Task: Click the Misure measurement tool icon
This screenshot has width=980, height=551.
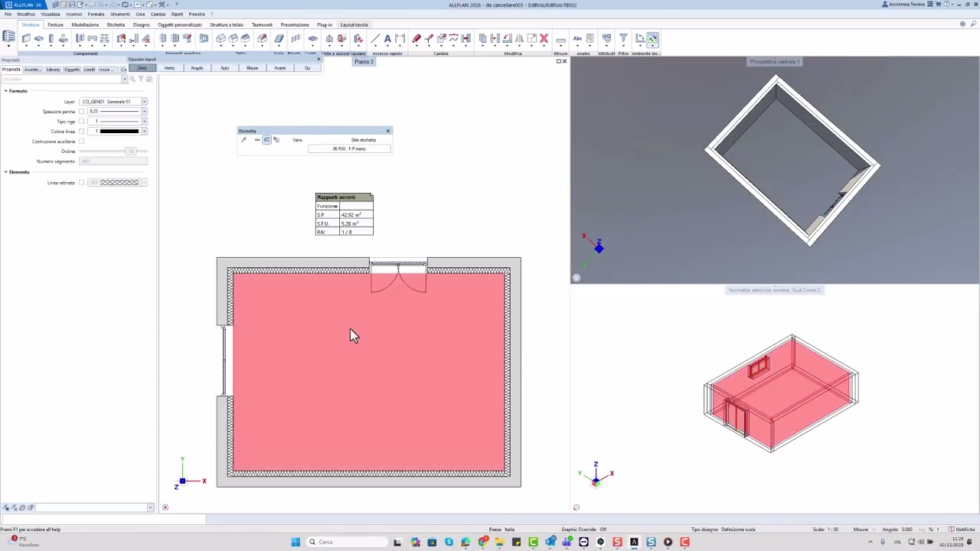Action: pyautogui.click(x=560, y=39)
